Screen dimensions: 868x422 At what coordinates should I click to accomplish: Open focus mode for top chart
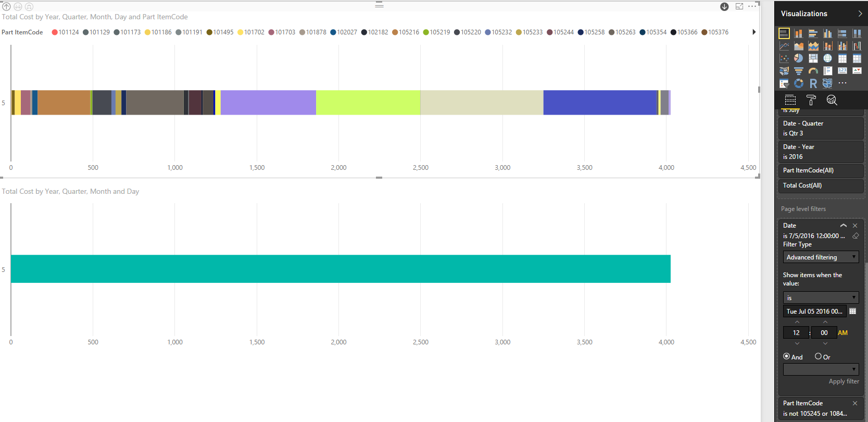point(739,6)
